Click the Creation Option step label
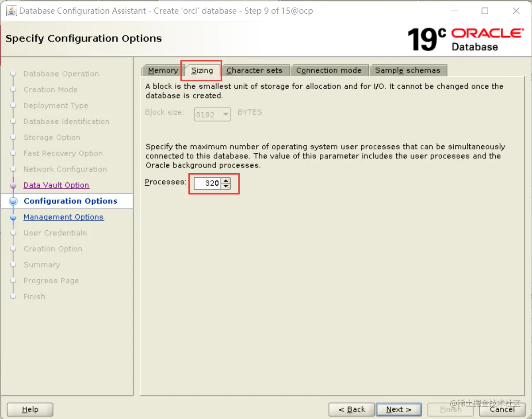The image size is (532, 419). 53,249
